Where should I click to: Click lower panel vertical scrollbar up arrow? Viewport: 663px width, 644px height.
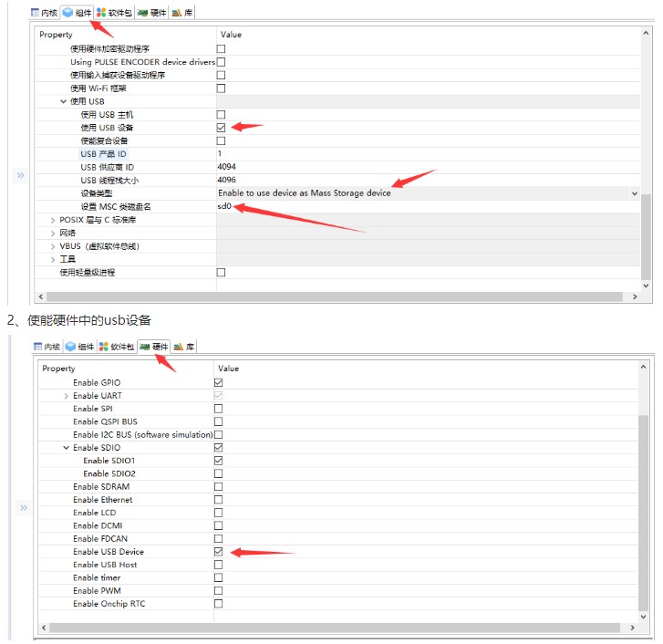(643, 367)
